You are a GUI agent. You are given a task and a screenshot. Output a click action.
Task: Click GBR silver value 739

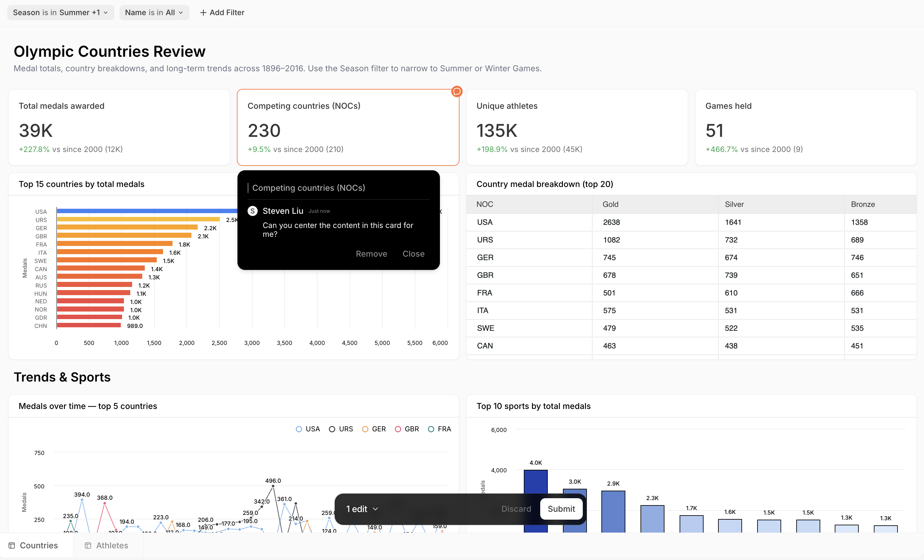pos(731,275)
